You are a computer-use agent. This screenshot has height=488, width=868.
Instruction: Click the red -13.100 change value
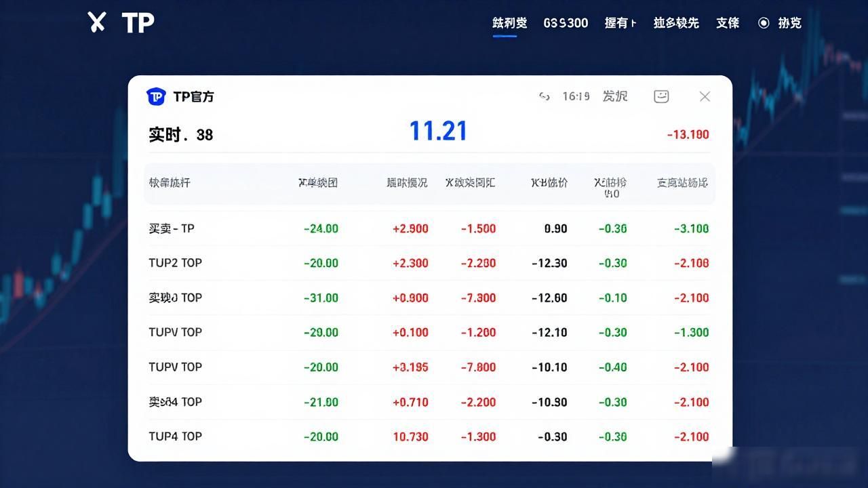pyautogui.click(x=688, y=134)
